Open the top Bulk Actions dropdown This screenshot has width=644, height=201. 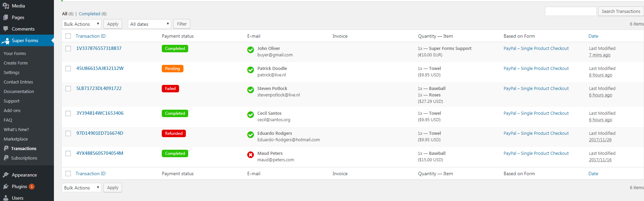coord(81,24)
